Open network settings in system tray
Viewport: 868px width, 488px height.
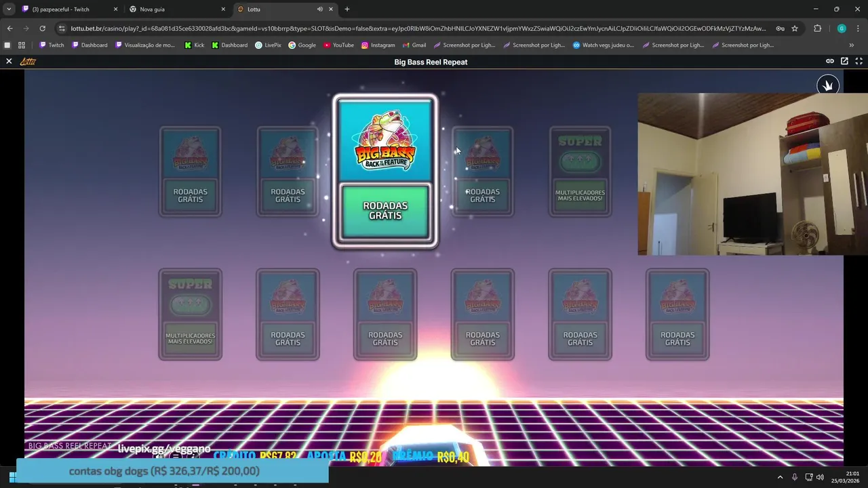pyautogui.click(x=808, y=477)
